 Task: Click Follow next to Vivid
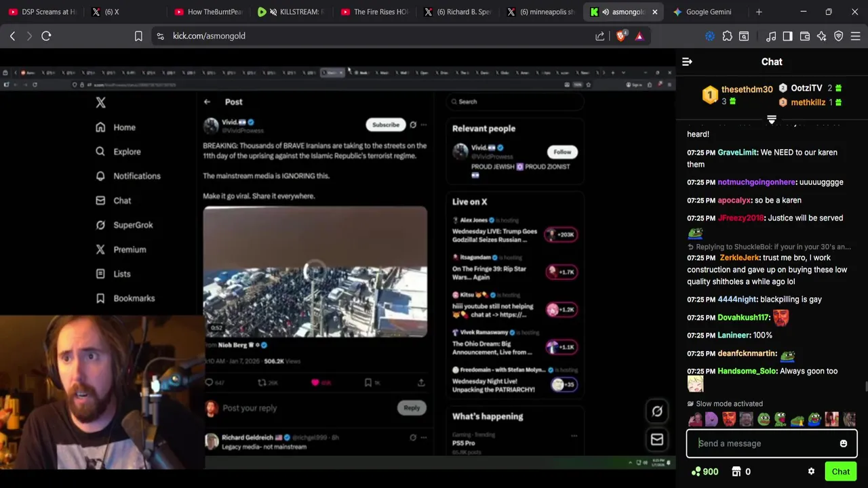pos(562,152)
